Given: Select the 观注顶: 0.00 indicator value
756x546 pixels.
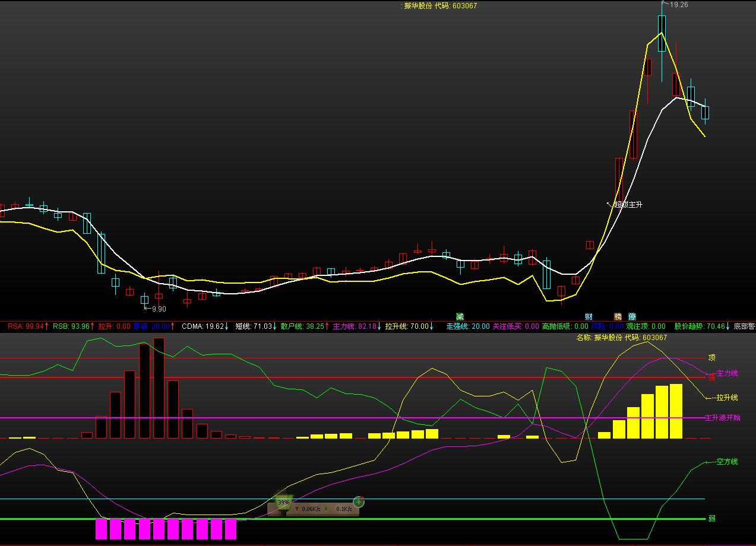Looking at the screenshot, I should click(x=646, y=326).
